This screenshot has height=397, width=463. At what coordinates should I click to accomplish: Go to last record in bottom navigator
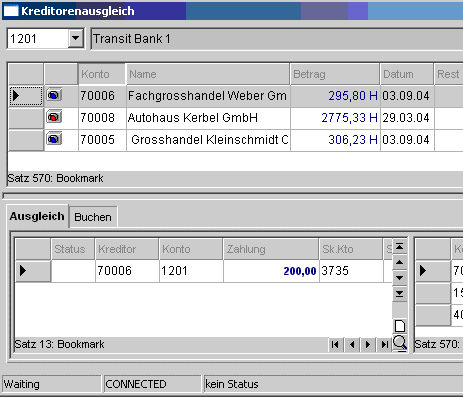tap(384, 344)
